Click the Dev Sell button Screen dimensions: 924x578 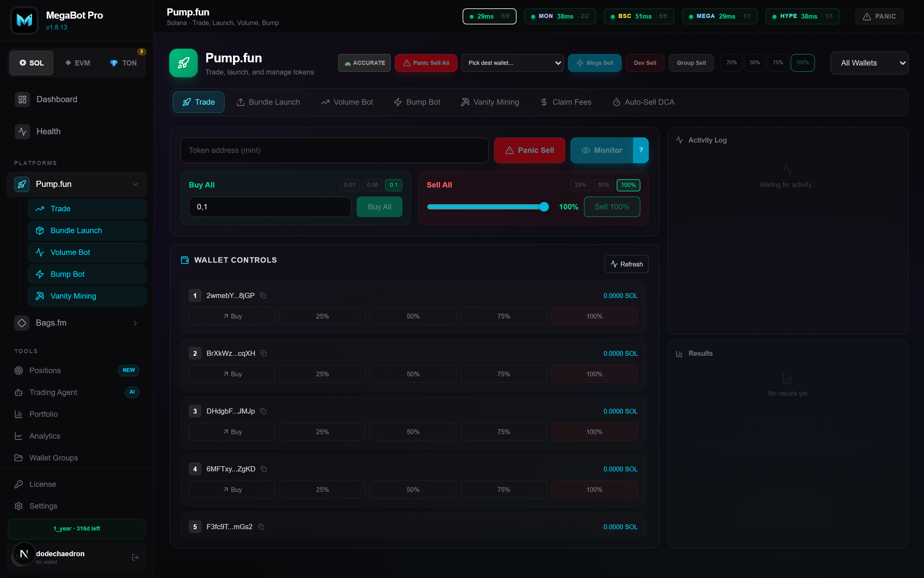tap(645, 63)
